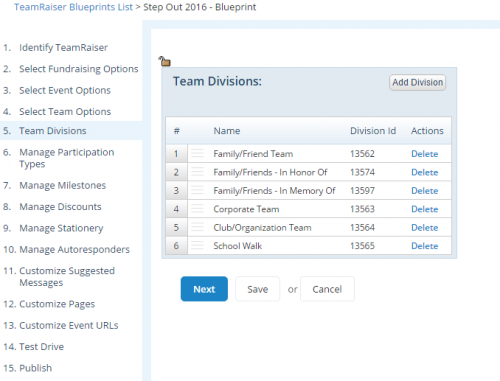Open Customize Suggested Messages step

coord(67,277)
